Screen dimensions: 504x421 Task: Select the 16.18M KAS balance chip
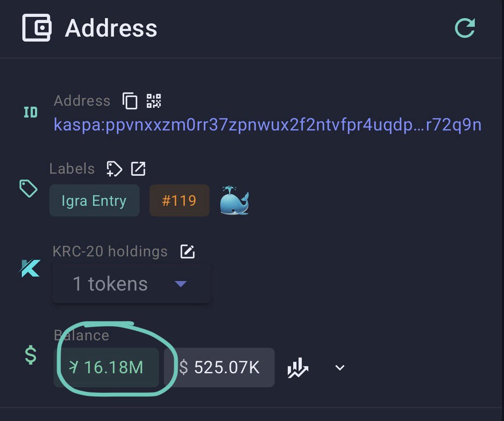(106, 368)
